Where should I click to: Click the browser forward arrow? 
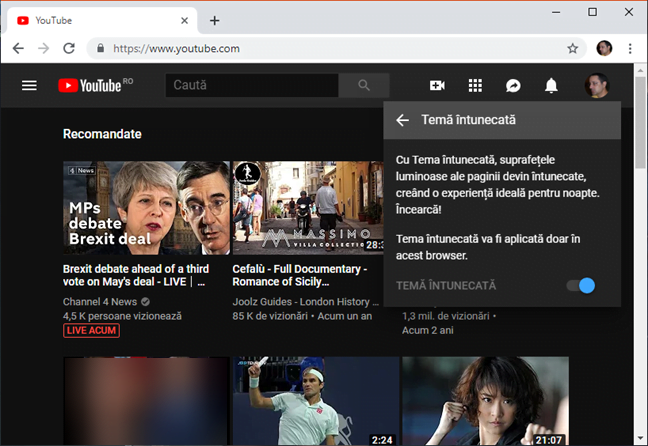point(43,48)
